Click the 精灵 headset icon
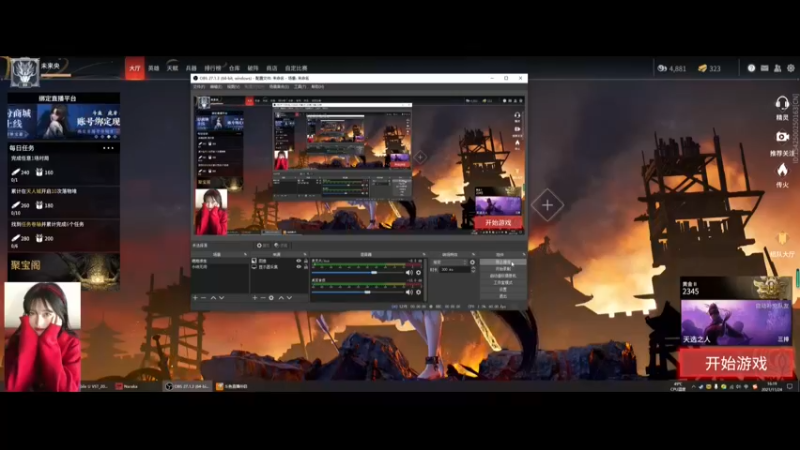This screenshot has width=800, height=450. pyautogui.click(x=782, y=104)
